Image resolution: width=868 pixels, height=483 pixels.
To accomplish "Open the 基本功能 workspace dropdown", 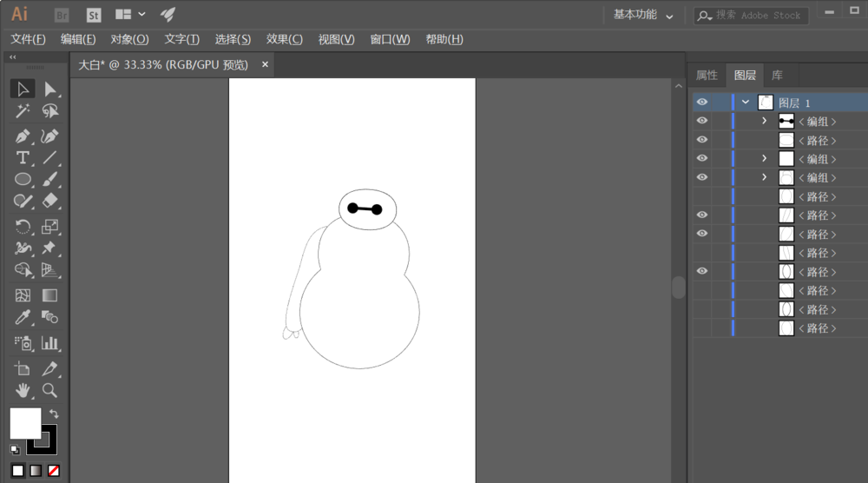I will [x=643, y=15].
